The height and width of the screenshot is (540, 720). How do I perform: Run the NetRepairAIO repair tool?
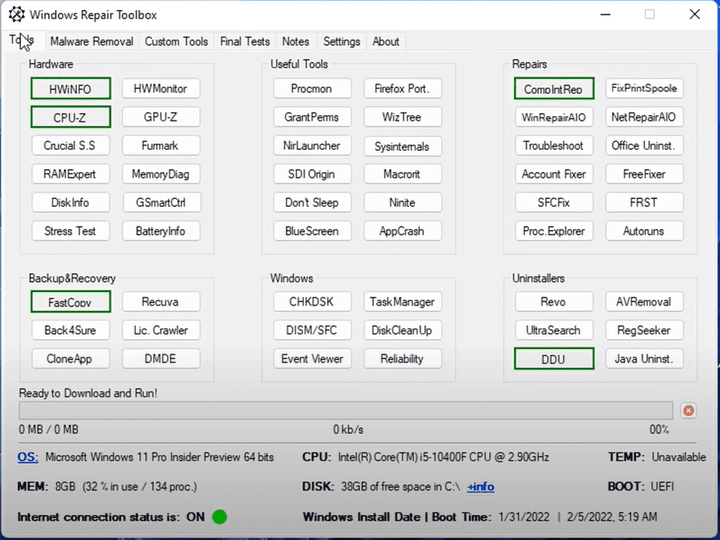click(643, 117)
